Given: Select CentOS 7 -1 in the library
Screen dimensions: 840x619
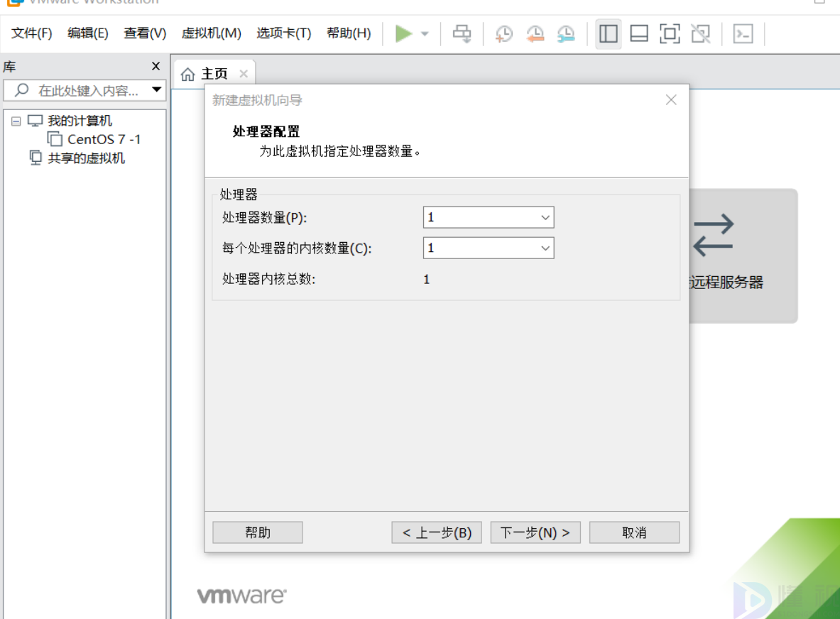Looking at the screenshot, I should [104, 139].
